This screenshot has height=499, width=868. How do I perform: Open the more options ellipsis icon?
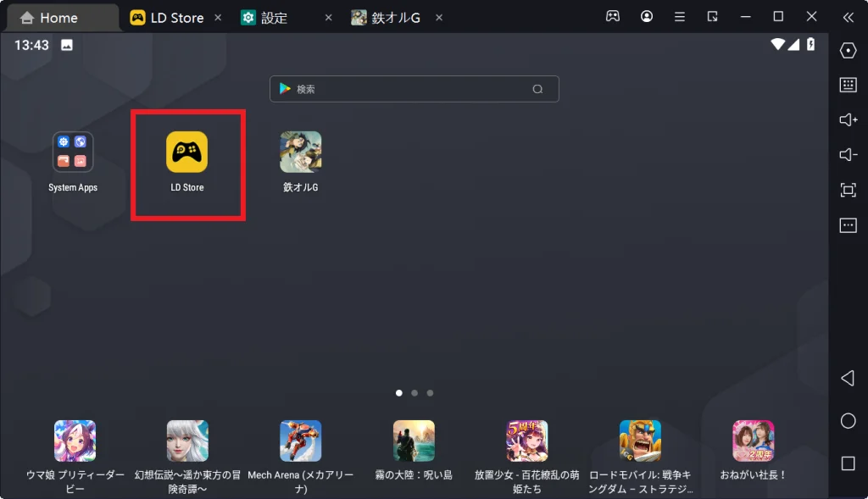pos(848,225)
